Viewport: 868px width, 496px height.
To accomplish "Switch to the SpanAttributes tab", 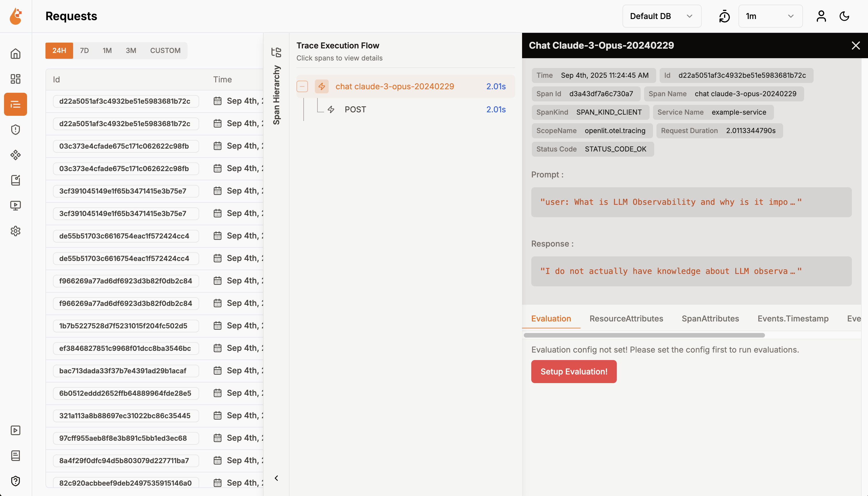I will pos(710,319).
